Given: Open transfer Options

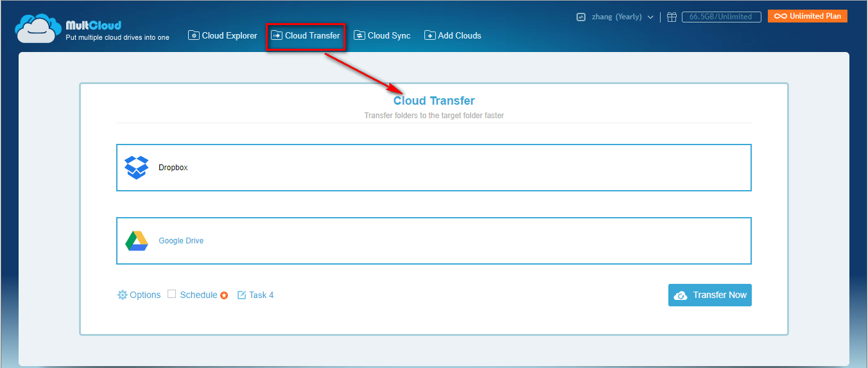Looking at the screenshot, I should pyautogui.click(x=139, y=295).
